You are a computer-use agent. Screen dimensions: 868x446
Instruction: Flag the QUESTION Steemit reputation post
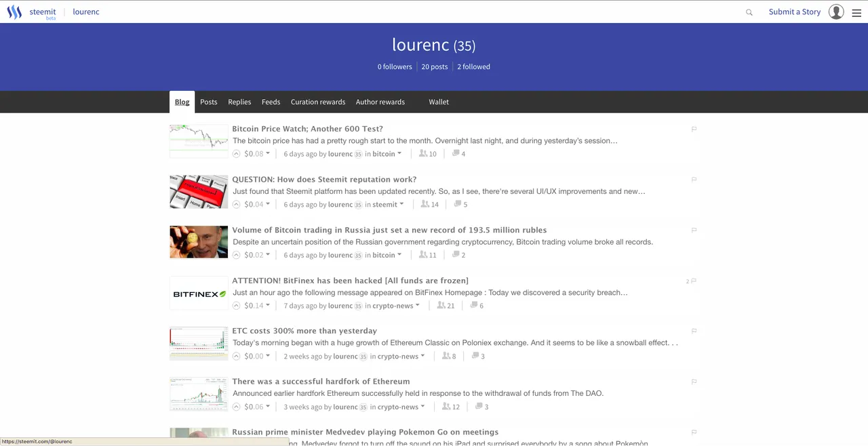[694, 180]
